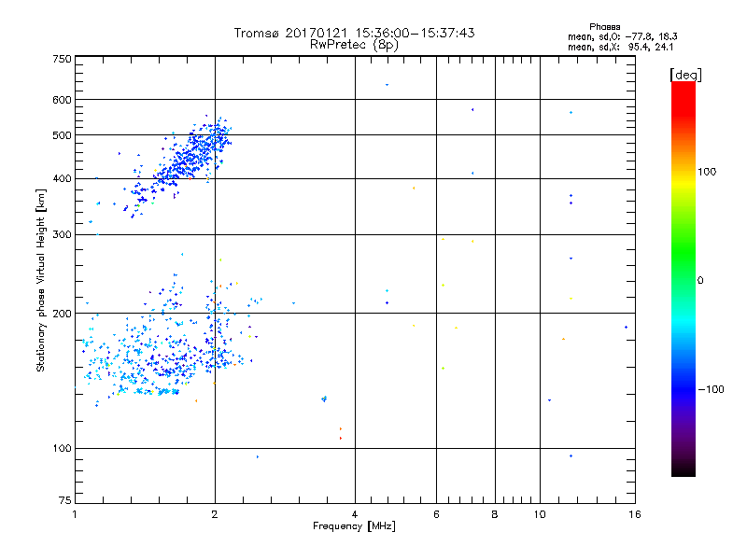The width and height of the screenshot is (747, 560).
Task: Click colorbar tick label '-100'
Action: 711,389
